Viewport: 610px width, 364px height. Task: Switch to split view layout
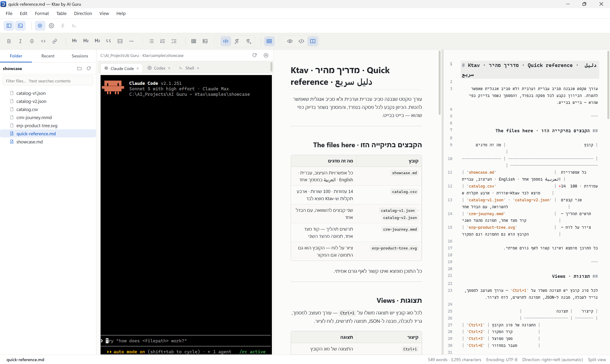coord(313,41)
